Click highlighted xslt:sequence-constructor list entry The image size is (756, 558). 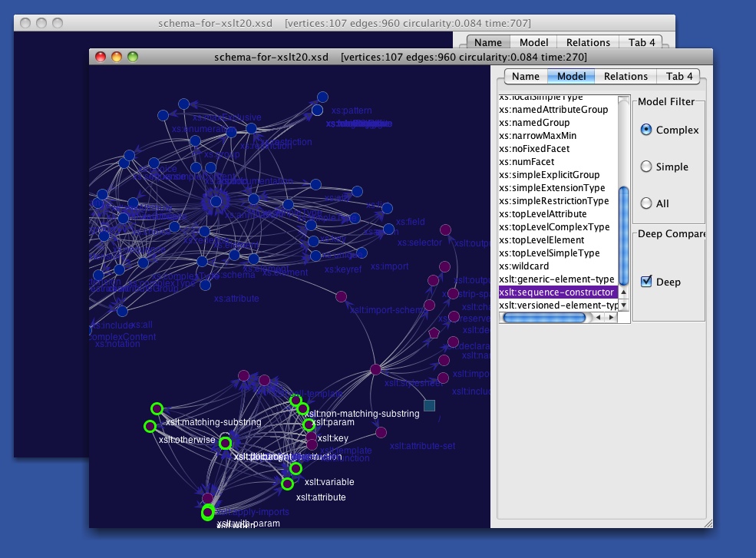point(558,292)
